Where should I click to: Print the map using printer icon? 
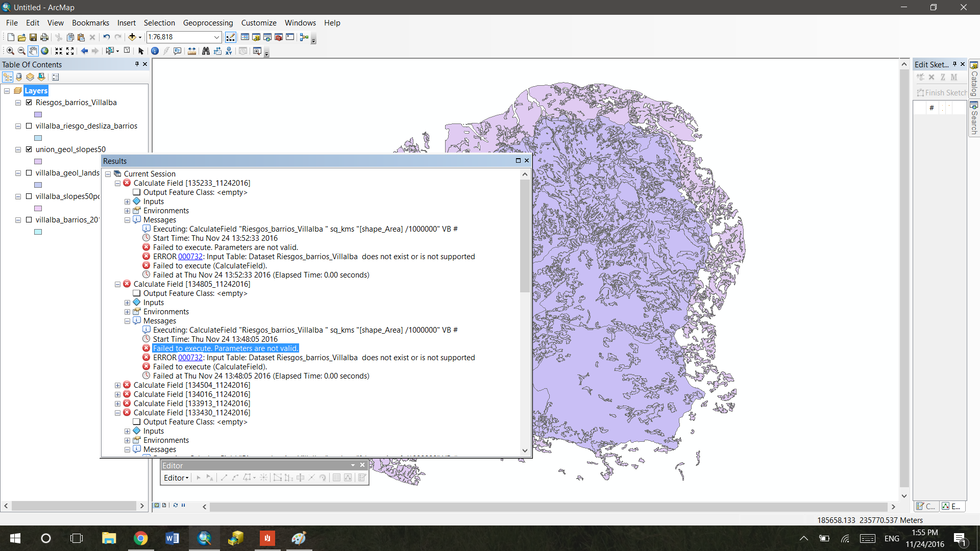44,37
